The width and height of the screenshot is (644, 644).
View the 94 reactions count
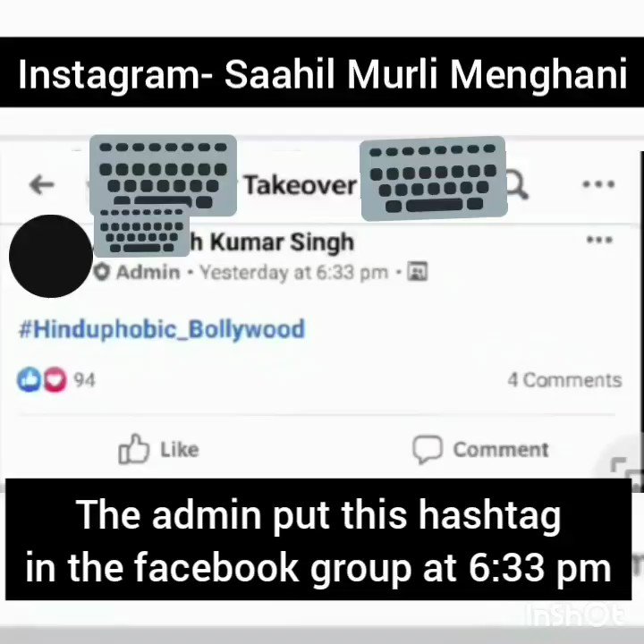[x=85, y=380]
